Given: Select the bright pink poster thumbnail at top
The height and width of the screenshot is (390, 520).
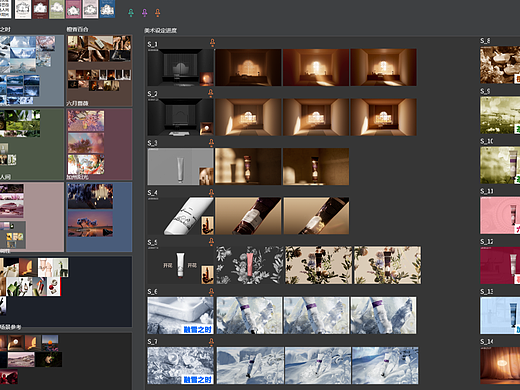Looking at the screenshot, I should click(x=73, y=9).
